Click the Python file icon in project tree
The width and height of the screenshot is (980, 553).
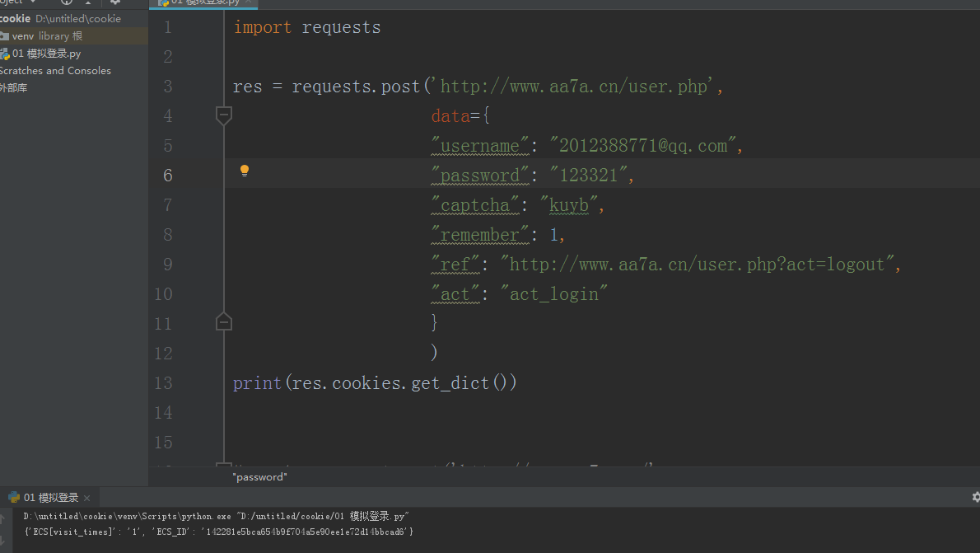(4, 54)
